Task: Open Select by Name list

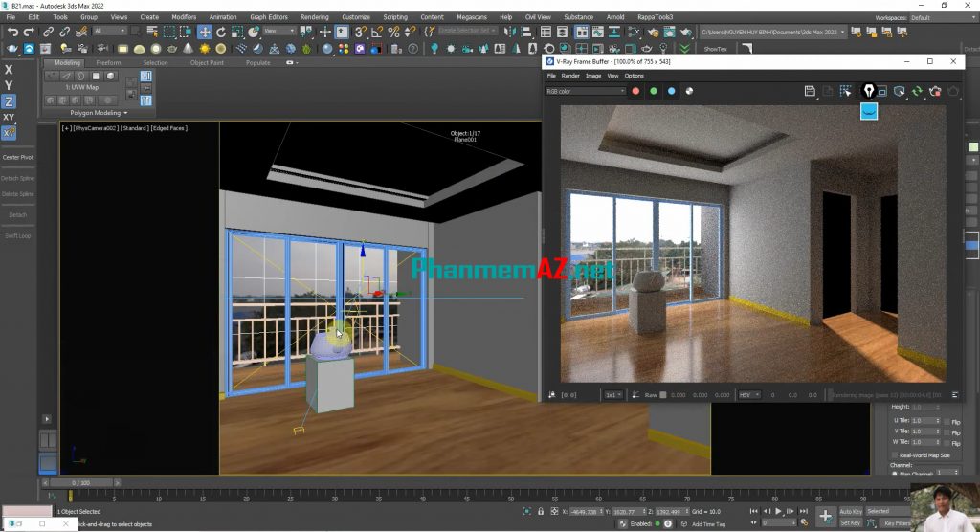Action: pyautogui.click(x=152, y=32)
